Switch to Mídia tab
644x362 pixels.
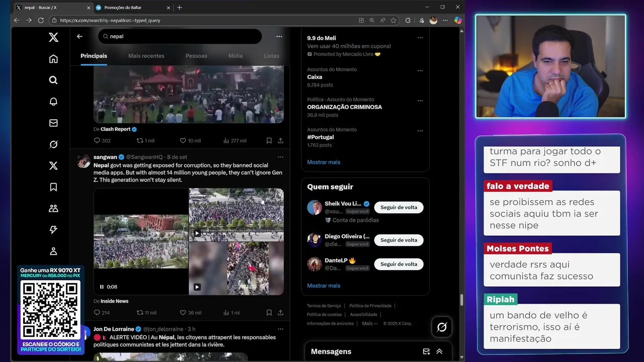(x=235, y=56)
